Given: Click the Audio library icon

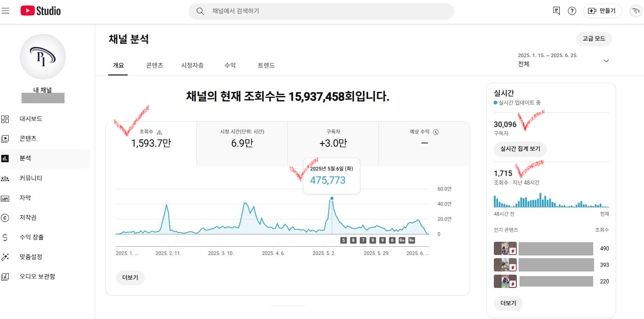Looking at the screenshot, I should coord(5,276).
